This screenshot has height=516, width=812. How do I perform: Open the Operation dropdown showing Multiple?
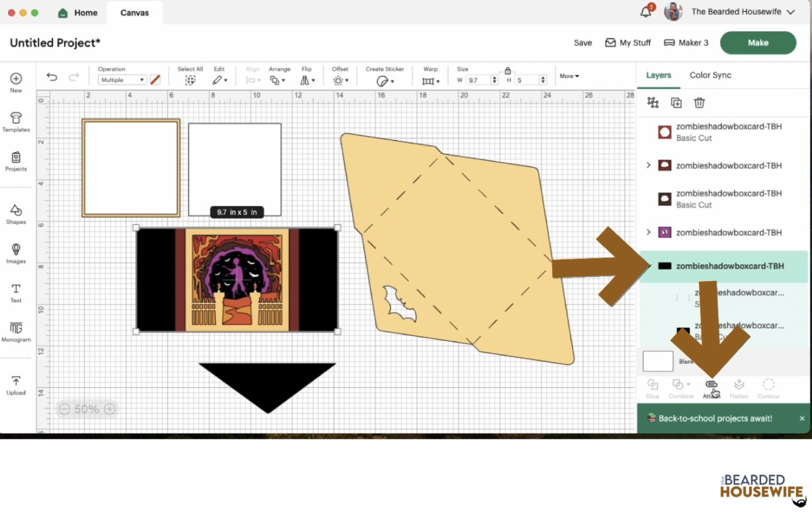tap(122, 80)
